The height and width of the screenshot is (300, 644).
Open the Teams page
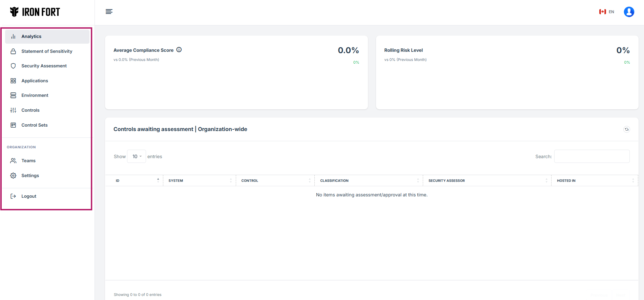pos(28,161)
